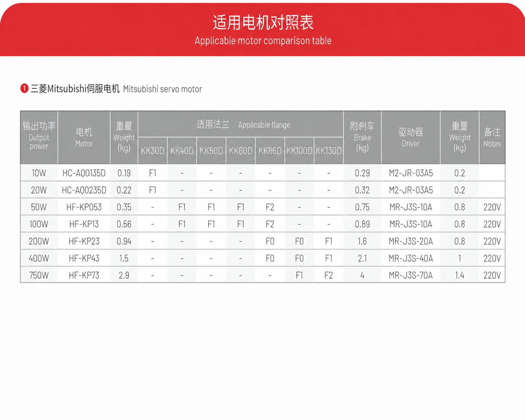525x420 pixels.
Task: Click motor model HF-KP43
Action: [84, 258]
